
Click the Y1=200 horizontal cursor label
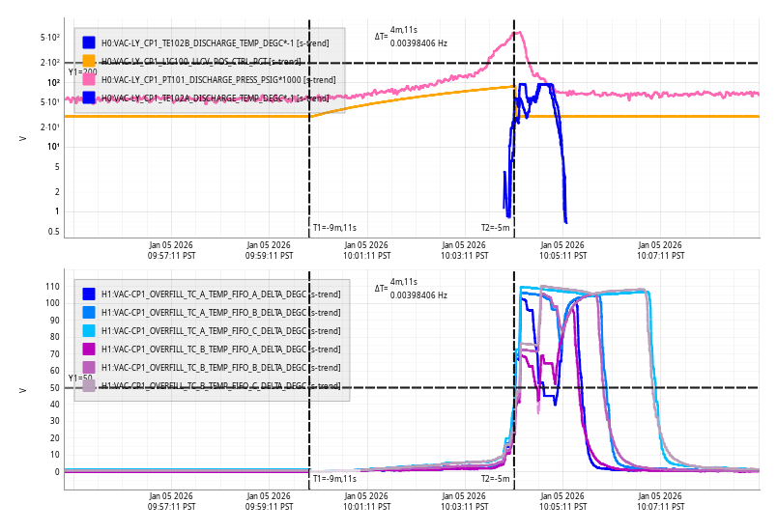[x=82, y=72]
